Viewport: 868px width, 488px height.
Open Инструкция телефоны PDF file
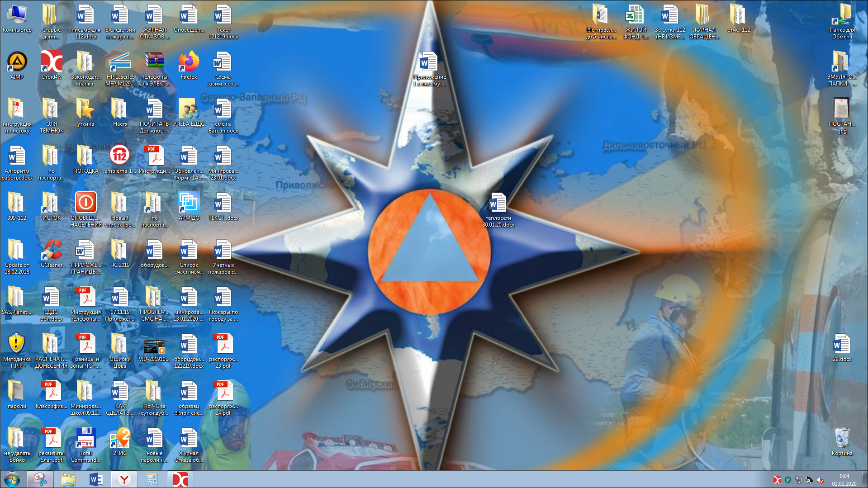pos(86,304)
